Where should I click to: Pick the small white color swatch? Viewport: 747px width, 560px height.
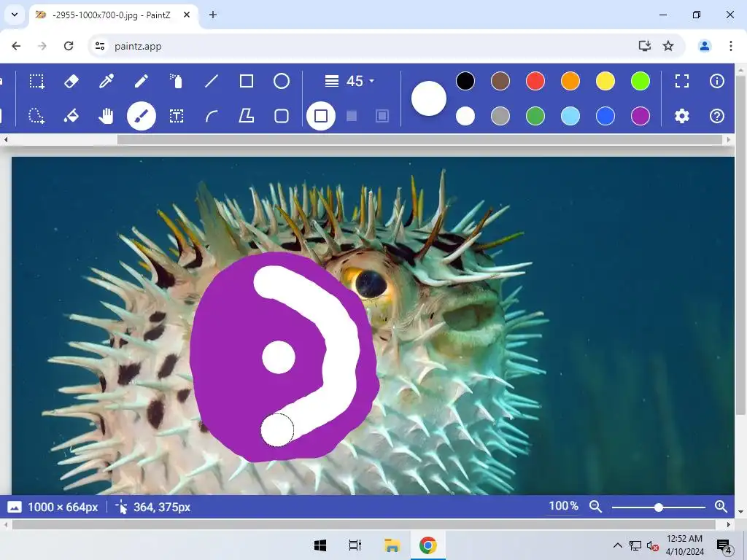tap(465, 116)
